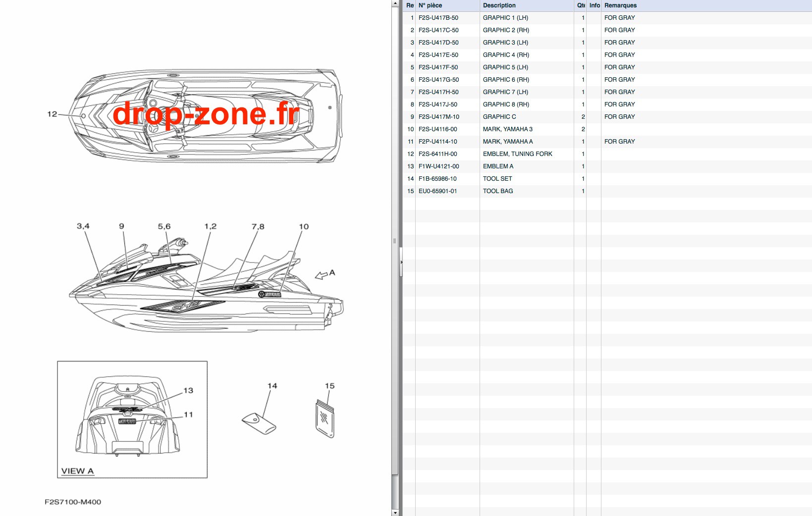The height and width of the screenshot is (516, 812).
Task: Click FOR GRAY remark for GRAPHIC 1
Action: tap(620, 18)
